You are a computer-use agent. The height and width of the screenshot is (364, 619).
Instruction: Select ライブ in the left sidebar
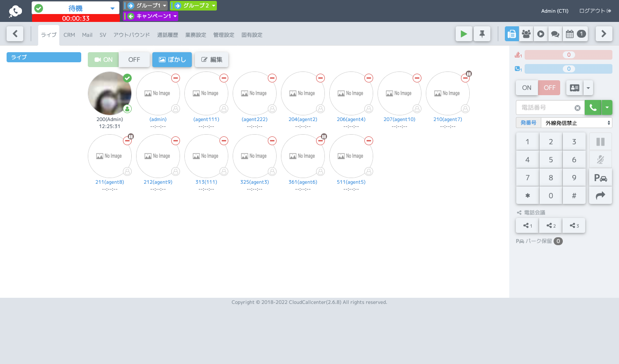pos(44,57)
